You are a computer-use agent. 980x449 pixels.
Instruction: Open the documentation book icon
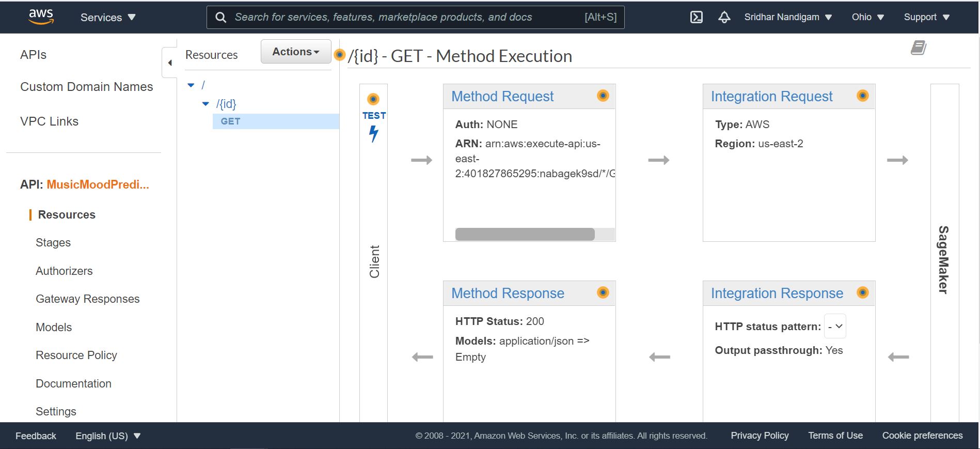tap(918, 48)
